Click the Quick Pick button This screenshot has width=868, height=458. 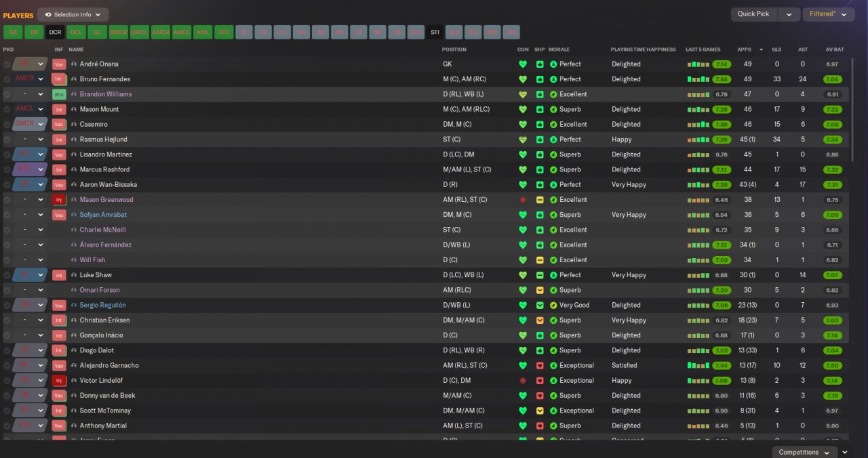click(754, 14)
